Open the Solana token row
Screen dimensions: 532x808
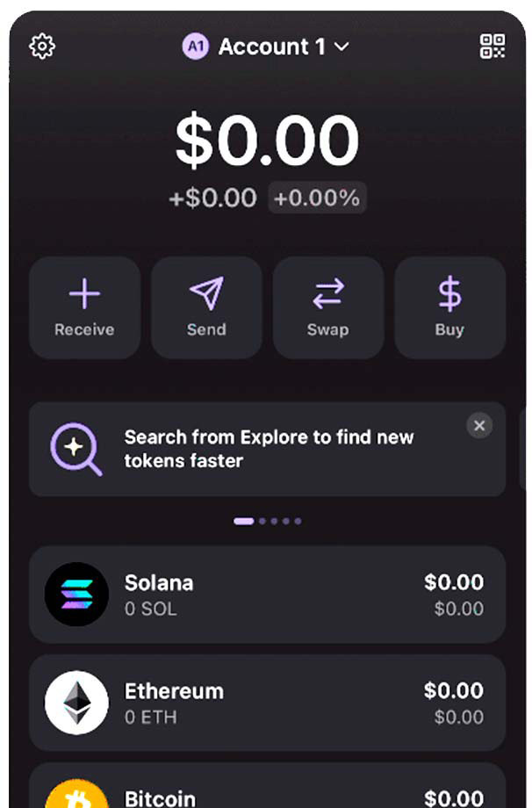[267, 595]
